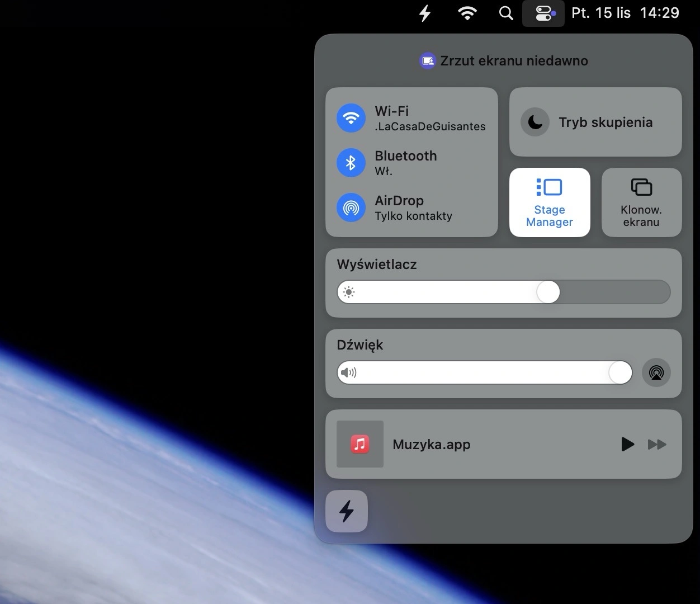
Task: Open AirPlay audio output icon
Action: (656, 372)
